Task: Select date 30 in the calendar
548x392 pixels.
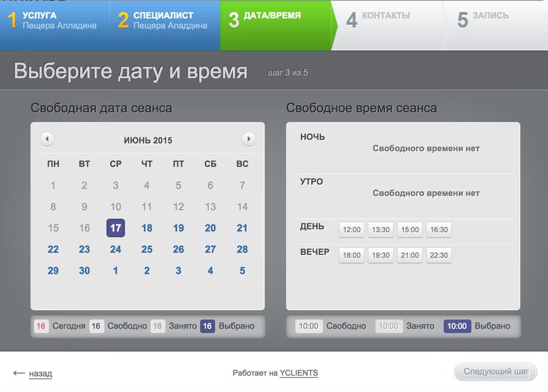Action: click(84, 270)
